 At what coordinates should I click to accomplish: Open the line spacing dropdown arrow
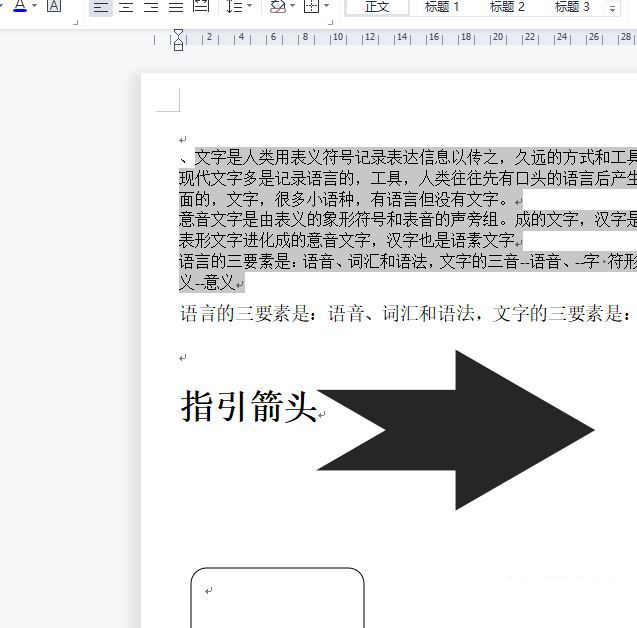[x=249, y=6]
